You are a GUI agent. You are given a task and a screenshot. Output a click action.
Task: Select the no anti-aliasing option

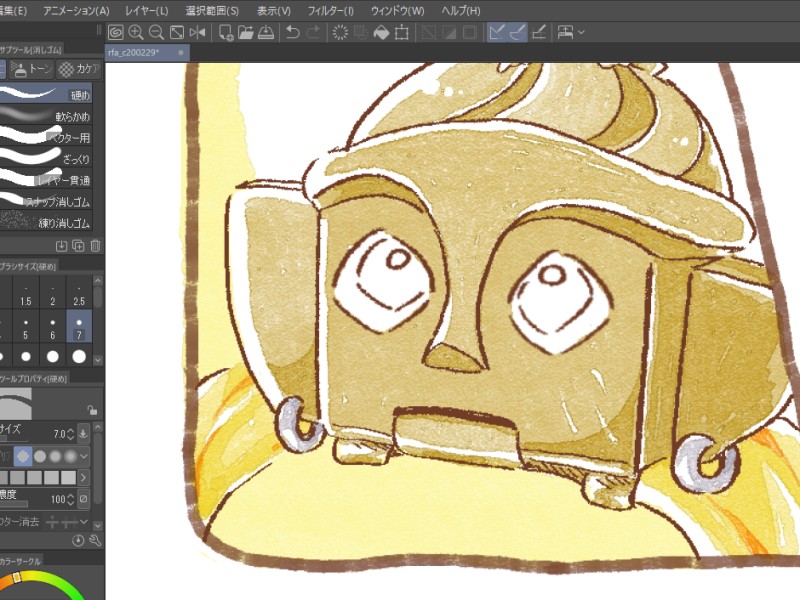23,456
